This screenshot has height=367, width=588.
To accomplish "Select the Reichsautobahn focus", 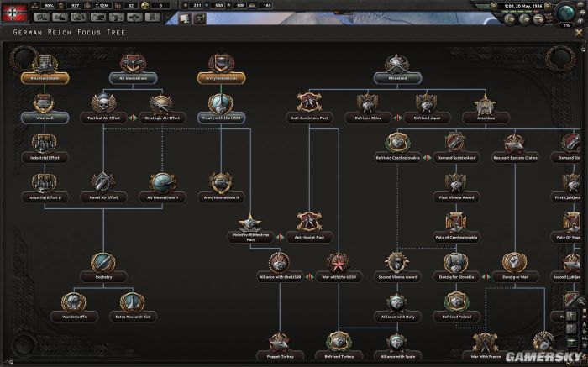I will (x=45, y=70).
